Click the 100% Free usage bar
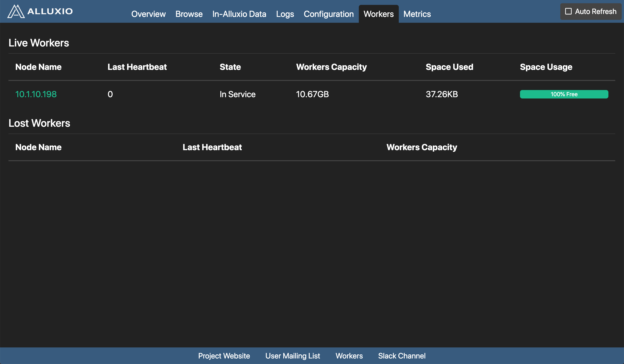 pos(564,94)
